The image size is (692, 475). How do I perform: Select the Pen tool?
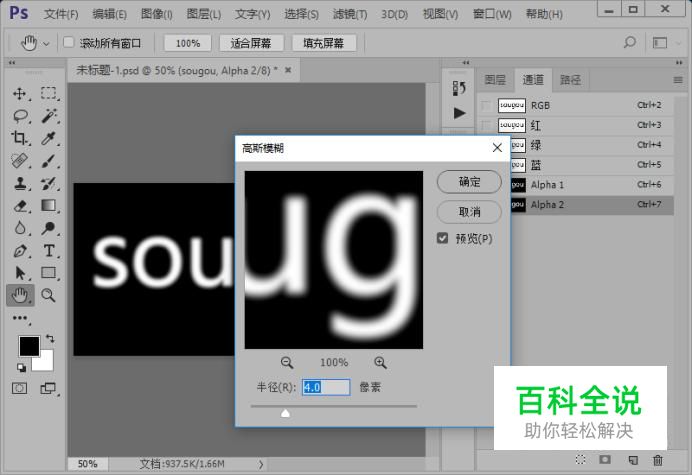pyautogui.click(x=20, y=251)
